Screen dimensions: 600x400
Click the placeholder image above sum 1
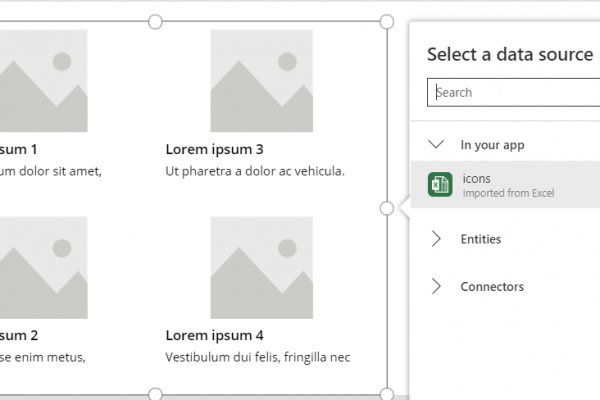point(44,81)
